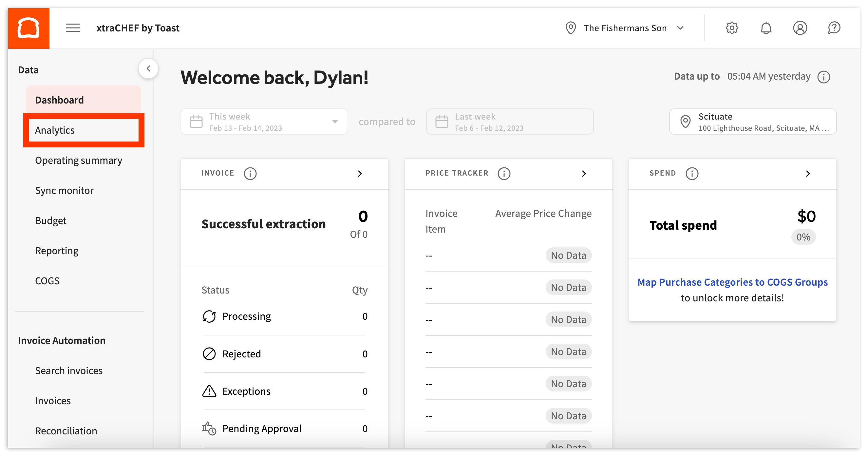
Task: View Price Tracker info tooltip icon
Action: (x=504, y=174)
